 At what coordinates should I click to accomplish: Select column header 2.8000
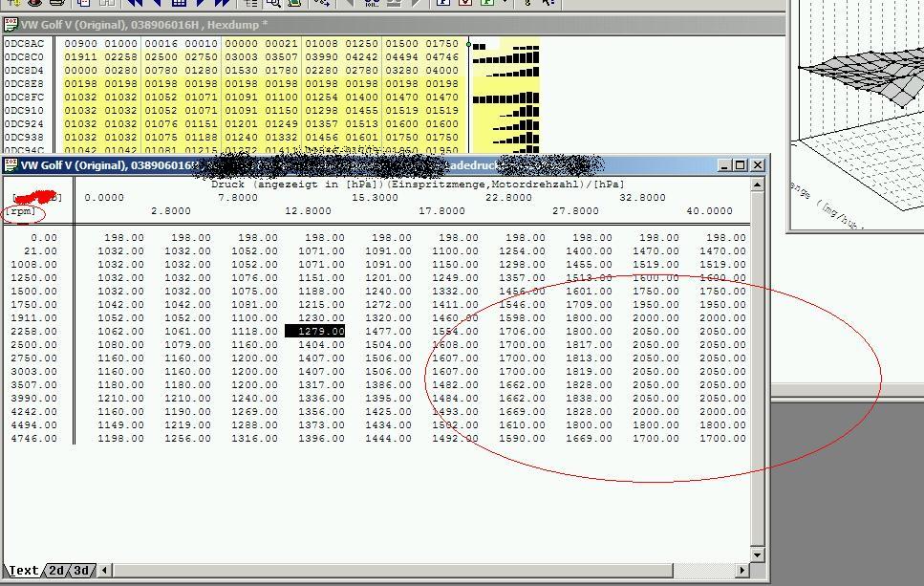click(171, 211)
